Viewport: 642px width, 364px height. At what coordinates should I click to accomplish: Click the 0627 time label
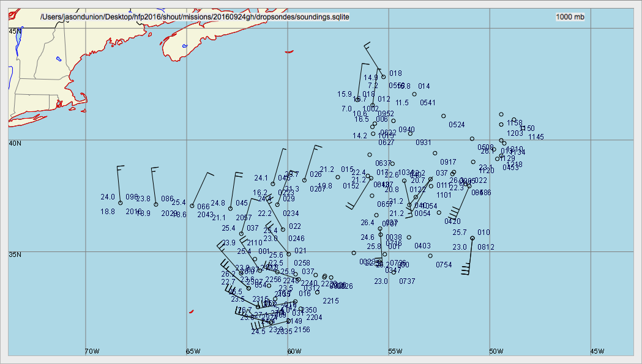(386, 143)
